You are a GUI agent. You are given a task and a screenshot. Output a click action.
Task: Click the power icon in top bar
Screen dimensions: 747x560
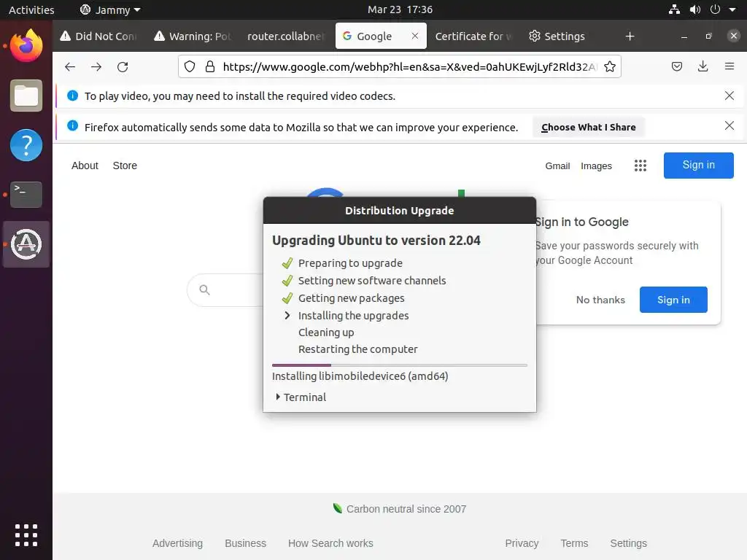(715, 9)
